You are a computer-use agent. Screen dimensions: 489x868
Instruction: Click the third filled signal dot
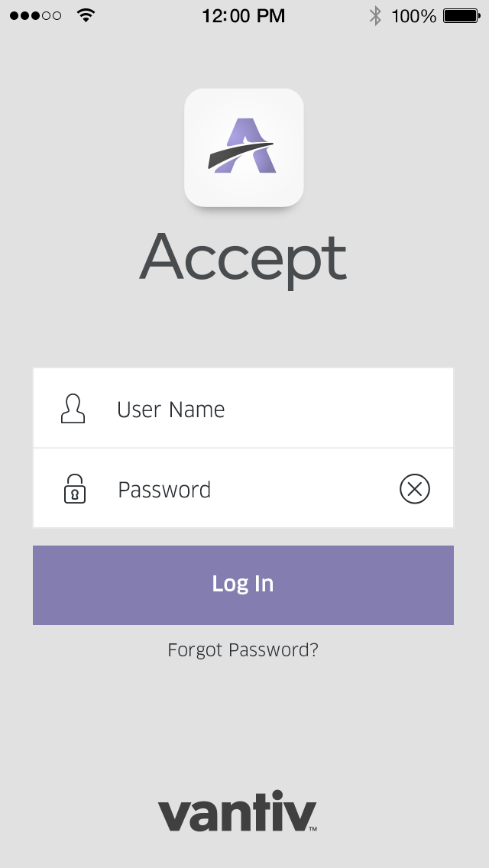(x=35, y=15)
